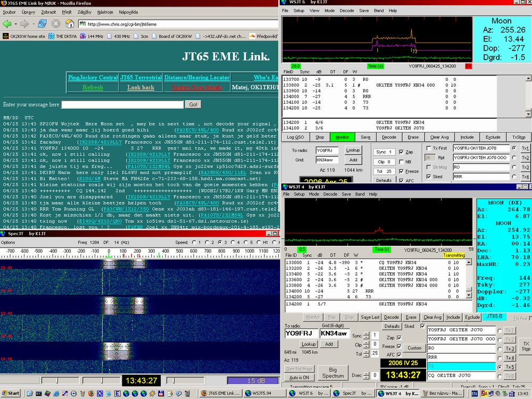Image resolution: width=532 pixels, height=399 pixels.
Task: Reload the page in Firefox
Action: click(43, 24)
